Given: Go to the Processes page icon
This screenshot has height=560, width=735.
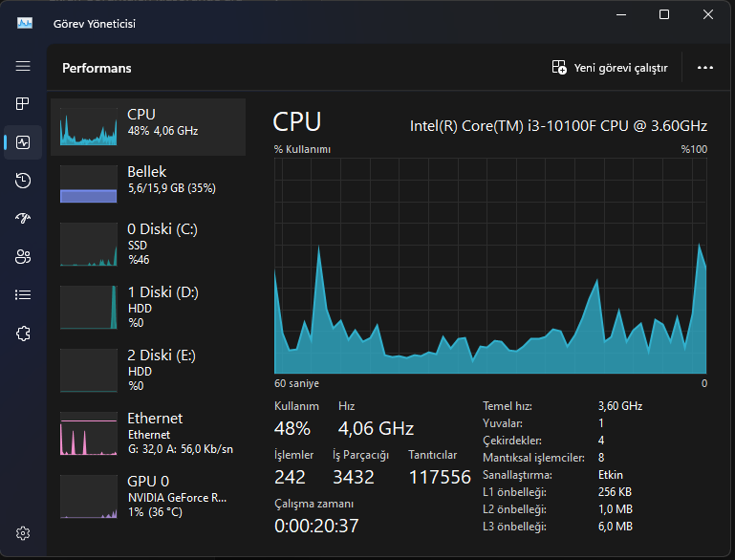Looking at the screenshot, I should pyautogui.click(x=23, y=103).
